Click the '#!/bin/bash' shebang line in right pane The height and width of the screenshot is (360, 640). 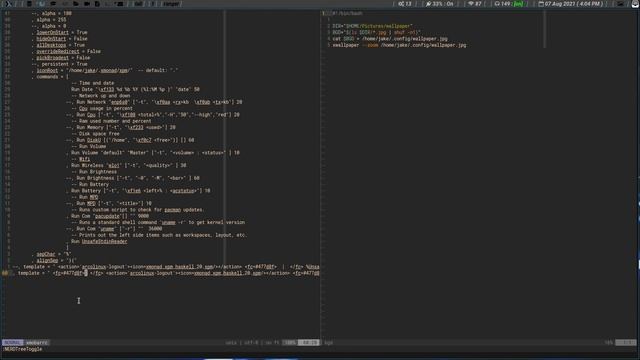pos(347,13)
